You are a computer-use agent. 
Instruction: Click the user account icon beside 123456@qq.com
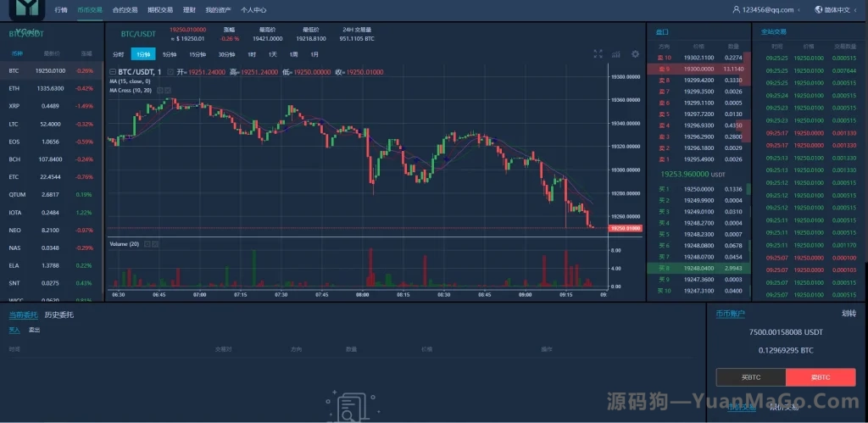pyautogui.click(x=737, y=9)
